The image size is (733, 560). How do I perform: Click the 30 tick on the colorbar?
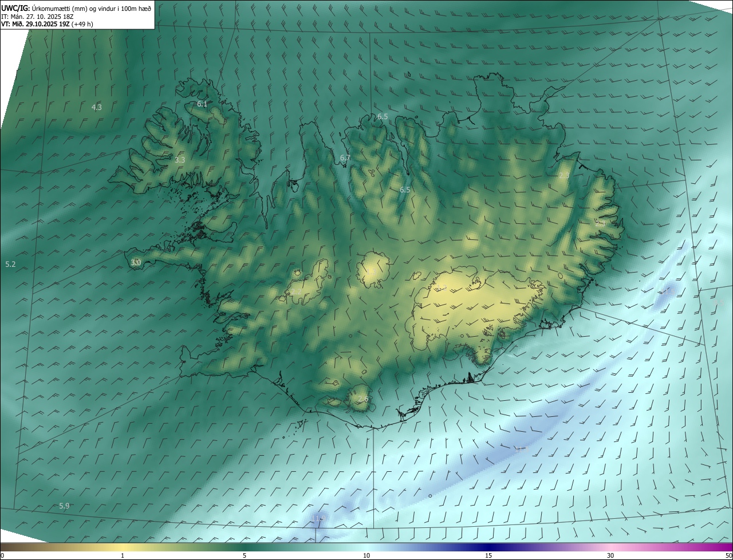610,555
